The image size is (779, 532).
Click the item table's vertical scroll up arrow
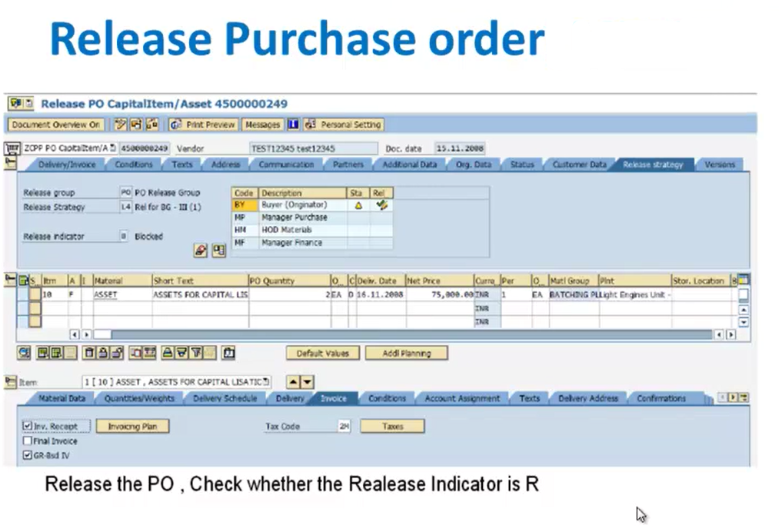(x=743, y=310)
